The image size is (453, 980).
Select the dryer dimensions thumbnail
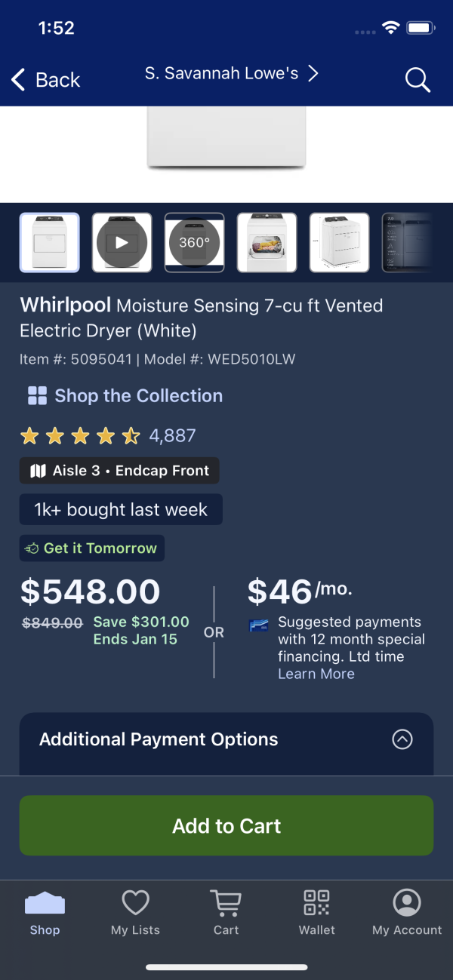339,243
